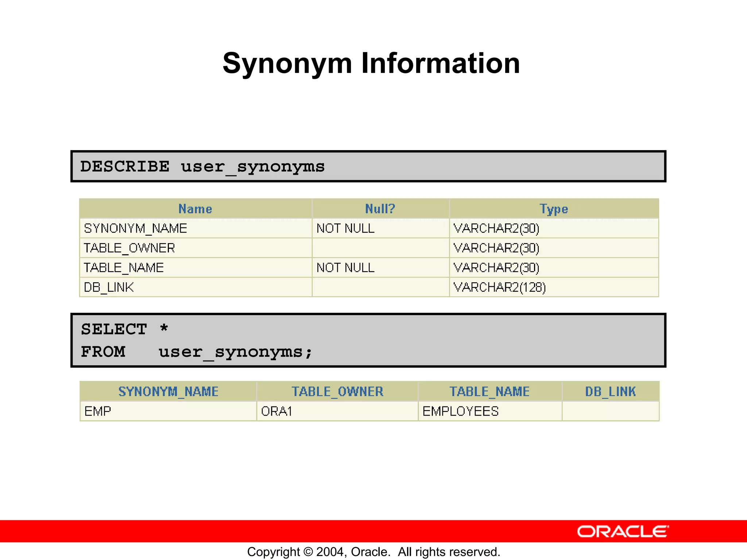Click the DESCRIBE user_synonyms command box
The image size is (747, 560).
coord(368,166)
